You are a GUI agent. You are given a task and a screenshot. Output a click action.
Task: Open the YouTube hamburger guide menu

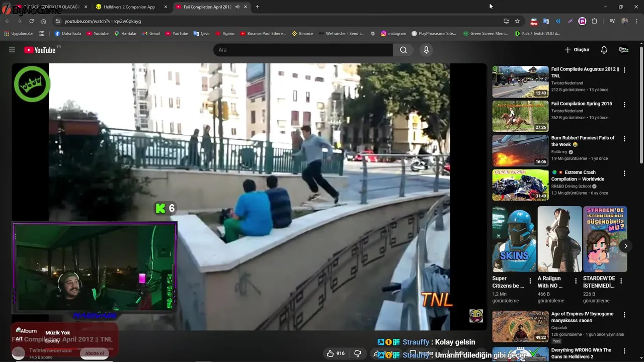[x=12, y=50]
